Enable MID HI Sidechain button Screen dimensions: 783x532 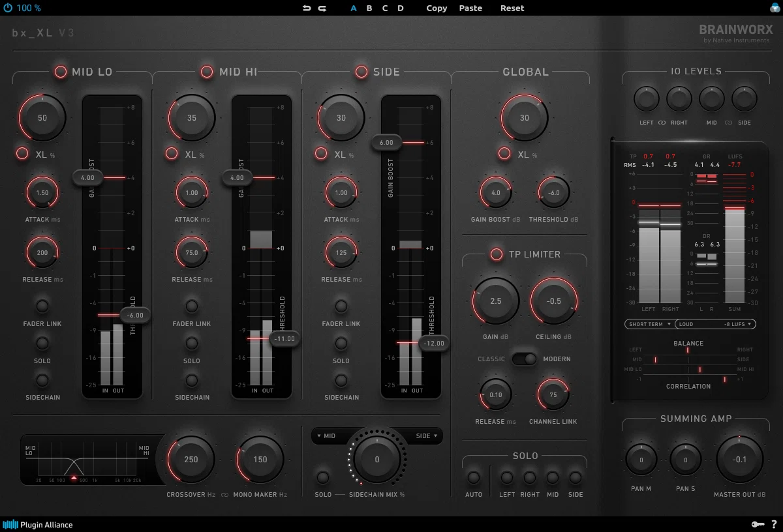coord(192,380)
